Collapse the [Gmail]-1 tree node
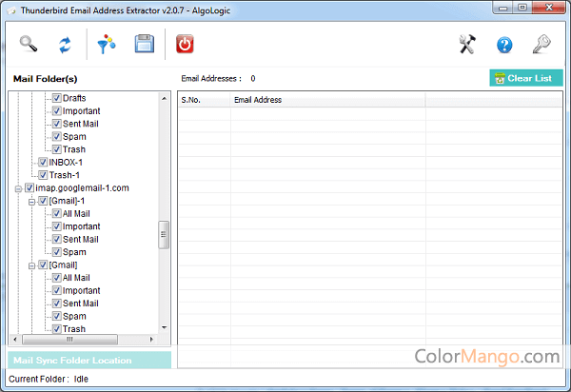The height and width of the screenshot is (392, 571). coord(31,202)
